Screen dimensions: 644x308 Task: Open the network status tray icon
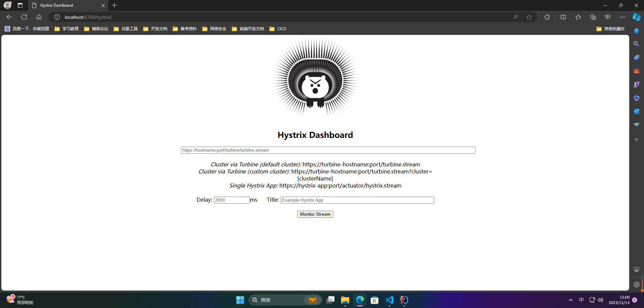tap(592, 300)
